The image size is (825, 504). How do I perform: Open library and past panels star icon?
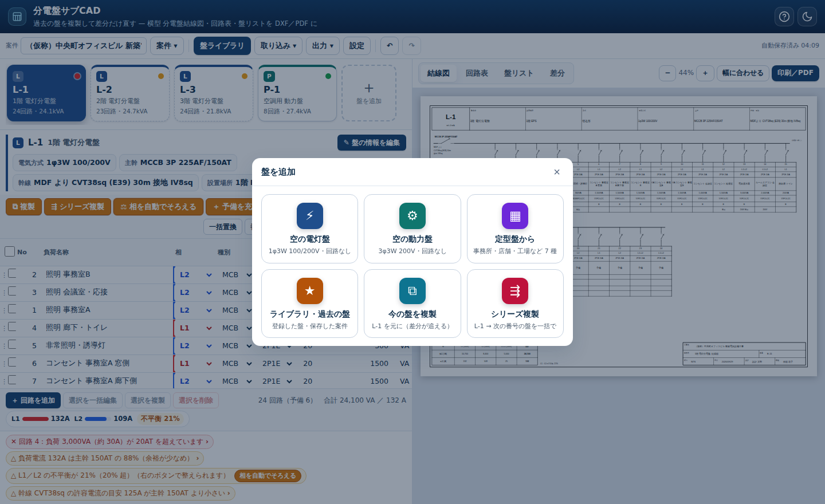(x=309, y=291)
